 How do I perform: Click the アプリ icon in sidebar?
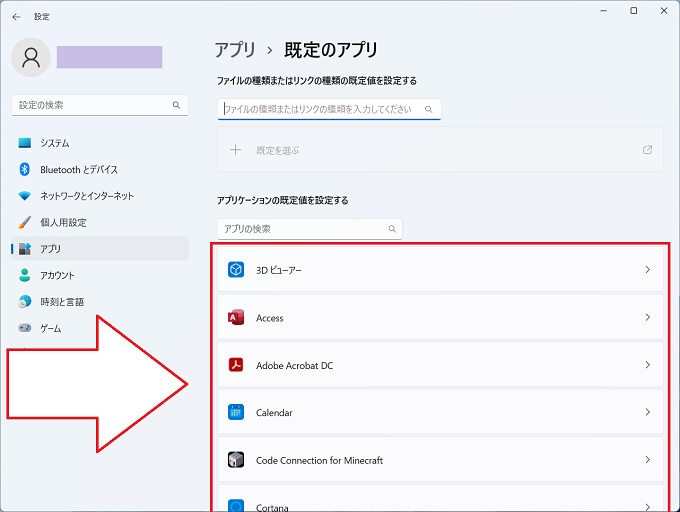(x=25, y=248)
